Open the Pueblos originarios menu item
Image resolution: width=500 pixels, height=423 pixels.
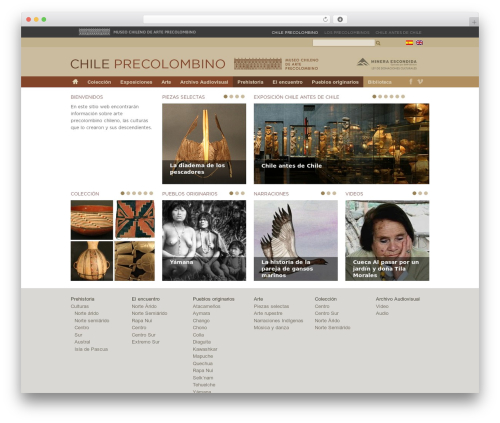point(335,82)
